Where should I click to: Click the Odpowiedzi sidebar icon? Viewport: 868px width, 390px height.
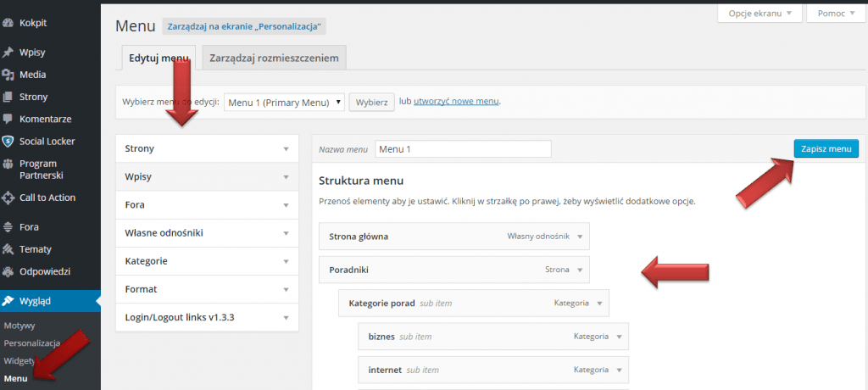click(8, 272)
